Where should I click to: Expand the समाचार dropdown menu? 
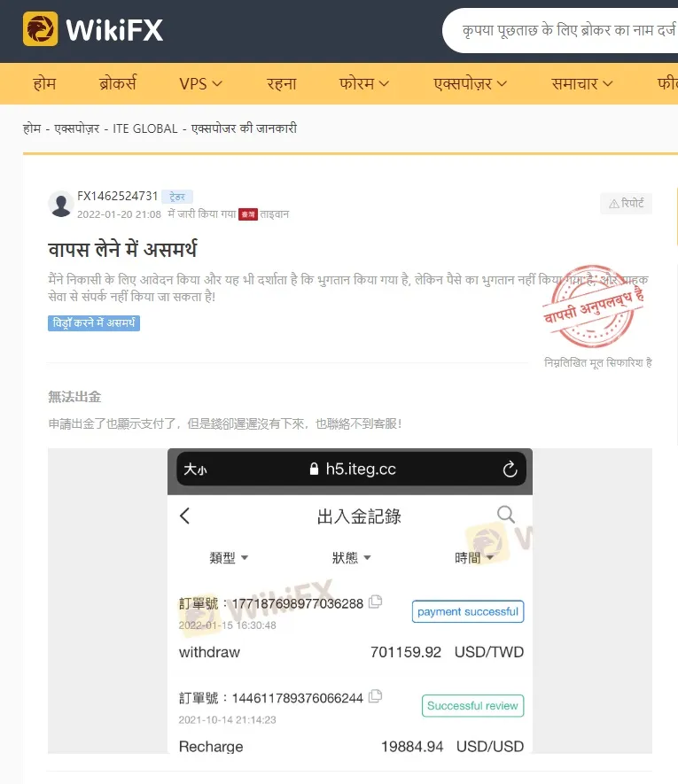pyautogui.click(x=582, y=83)
